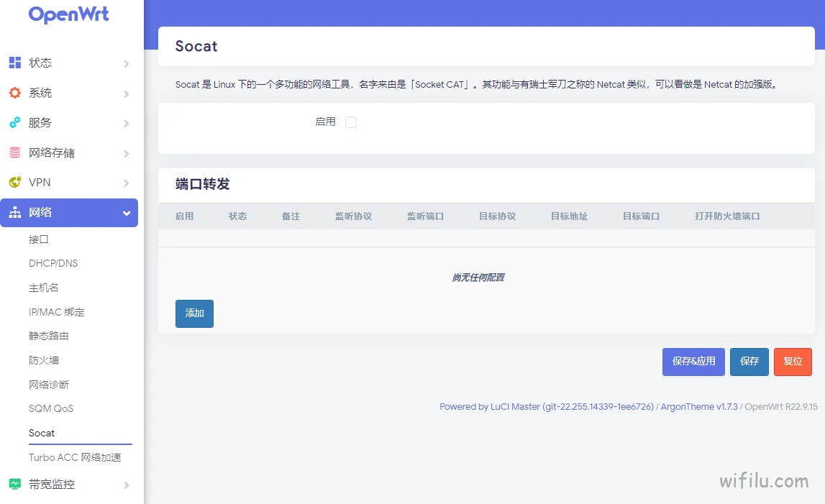This screenshot has height=504, width=825.
Task: Click the 网络存储 menu label
Action: (52, 152)
